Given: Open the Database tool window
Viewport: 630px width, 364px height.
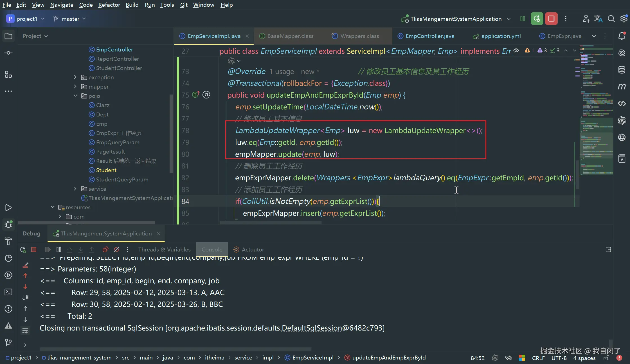Looking at the screenshot, I should [x=622, y=70].
